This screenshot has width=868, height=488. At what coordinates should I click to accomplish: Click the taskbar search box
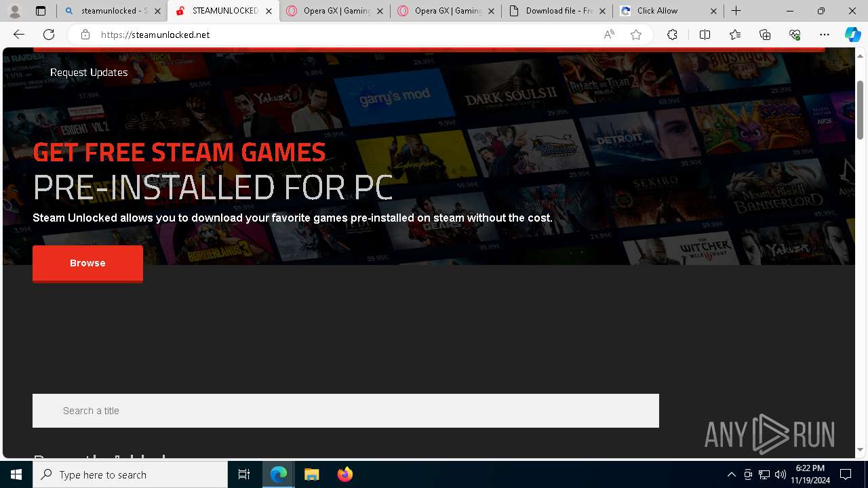130,474
